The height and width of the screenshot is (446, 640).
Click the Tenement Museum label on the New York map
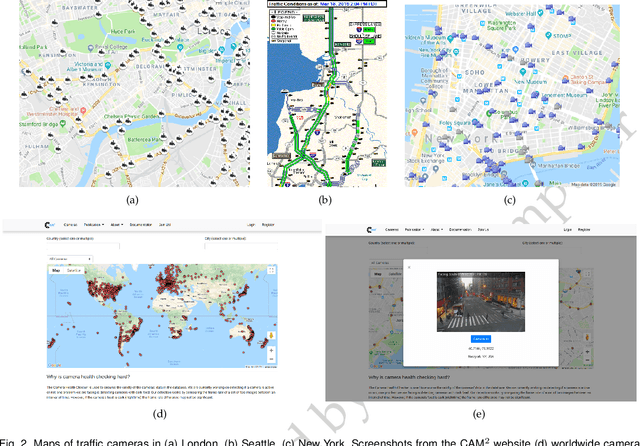[x=565, y=95]
